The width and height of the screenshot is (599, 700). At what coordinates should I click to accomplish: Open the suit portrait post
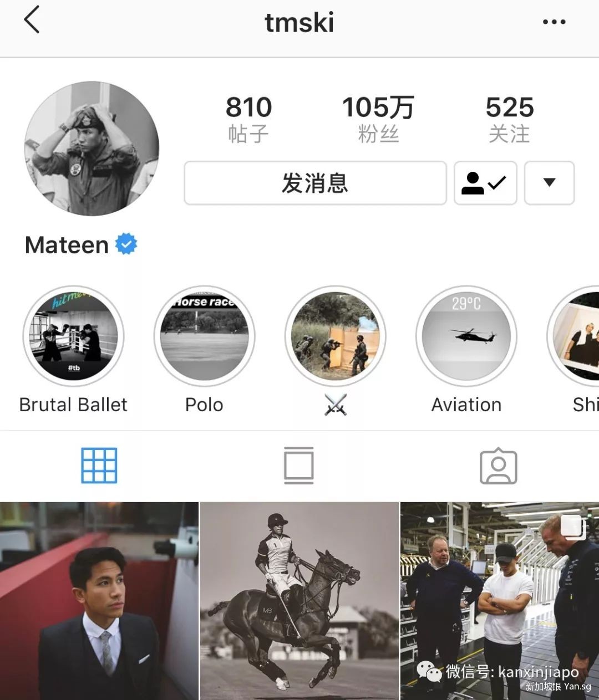(99, 601)
